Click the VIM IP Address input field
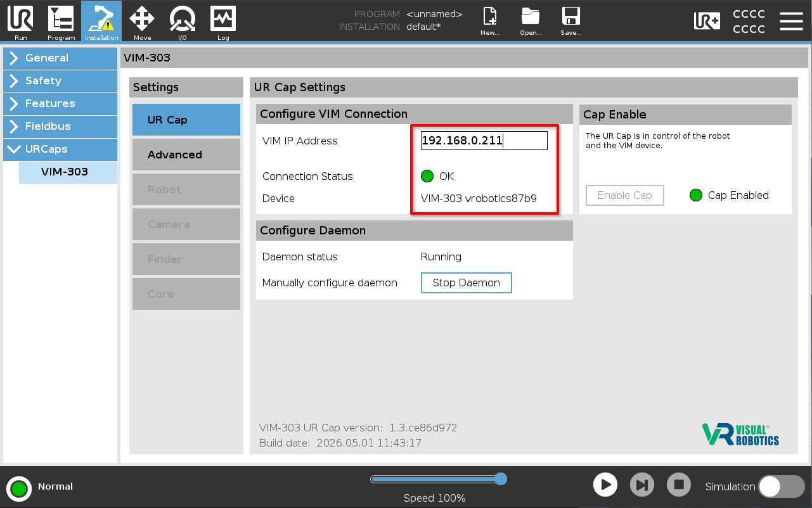 point(484,141)
